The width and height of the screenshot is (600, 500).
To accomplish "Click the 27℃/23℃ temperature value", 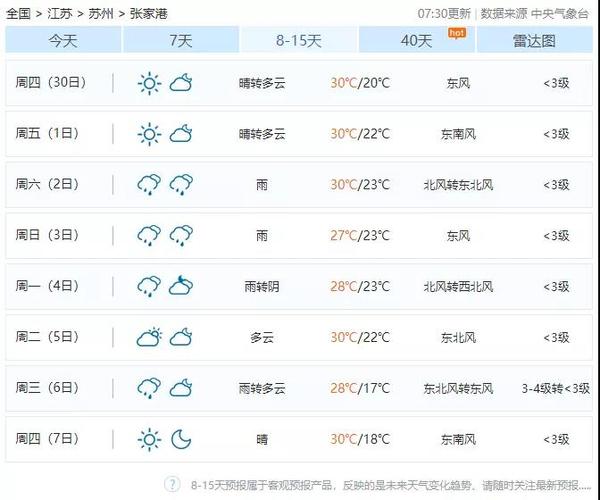I will click(360, 236).
